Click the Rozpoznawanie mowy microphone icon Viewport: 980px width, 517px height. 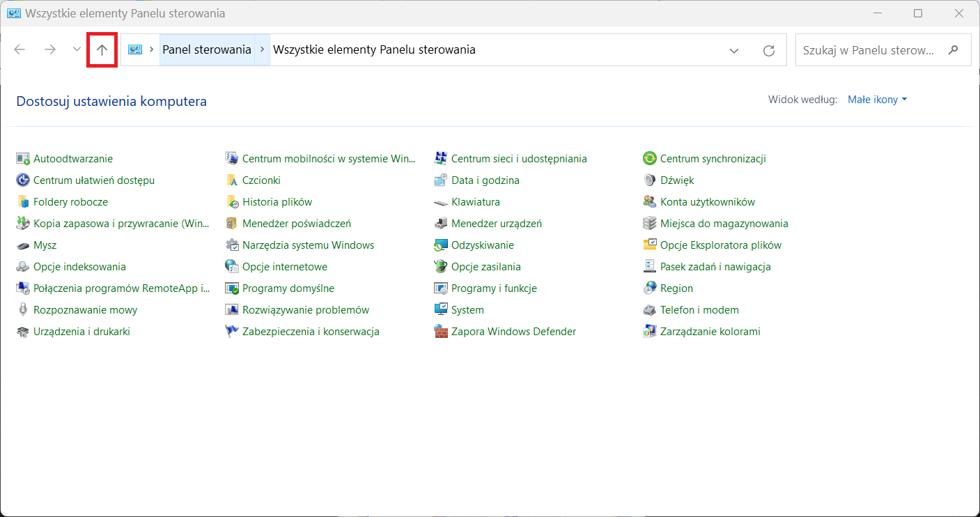[x=23, y=310]
